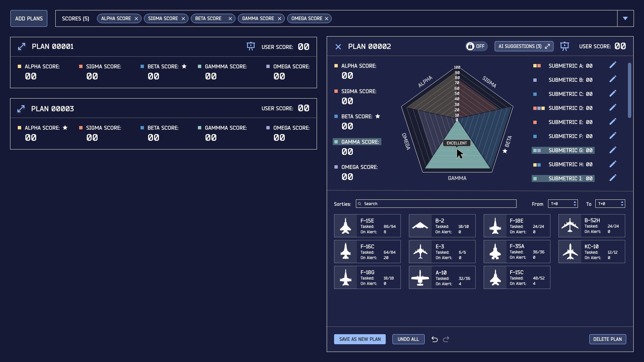
Task: Edit Submetric C with pencil icon
Action: pyautogui.click(x=613, y=93)
